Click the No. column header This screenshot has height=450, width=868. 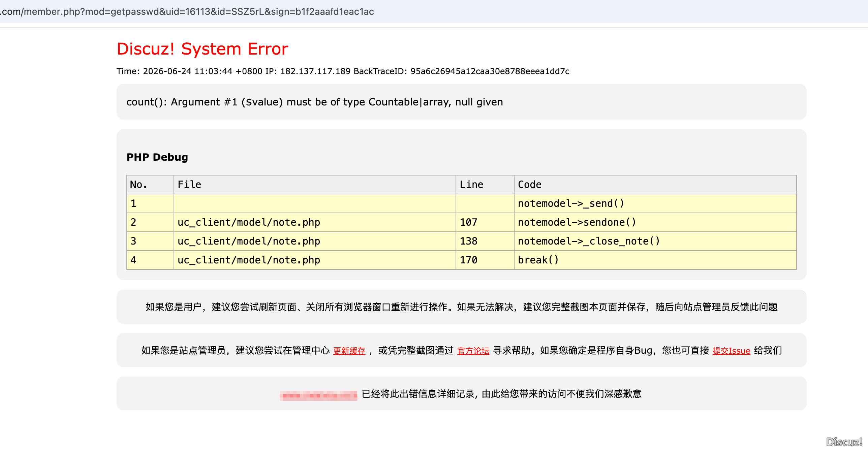tap(150, 185)
